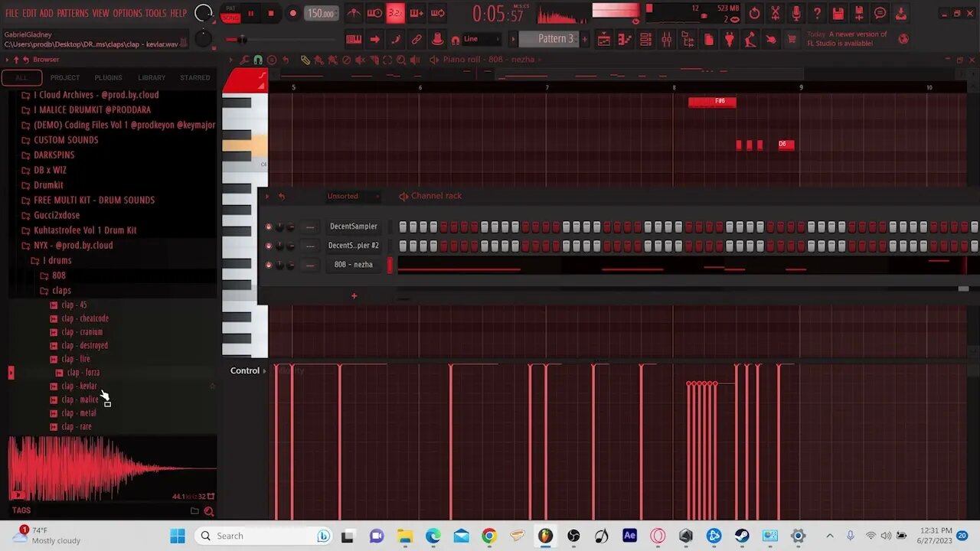Open the chat bubble icon in the top toolbar
Screen dimensions: 980x551
[880, 14]
